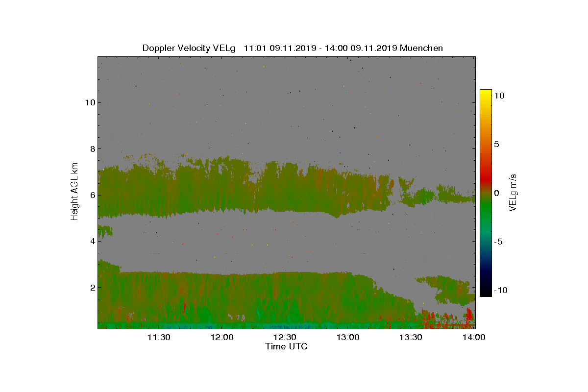Select the '12:00' time axis label
The image size is (588, 392).
coord(222,337)
